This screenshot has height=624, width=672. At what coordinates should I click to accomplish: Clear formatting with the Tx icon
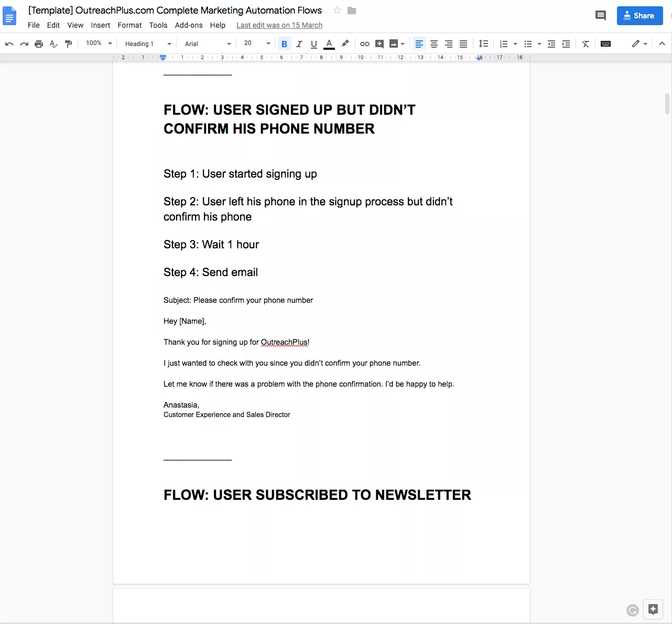(586, 44)
